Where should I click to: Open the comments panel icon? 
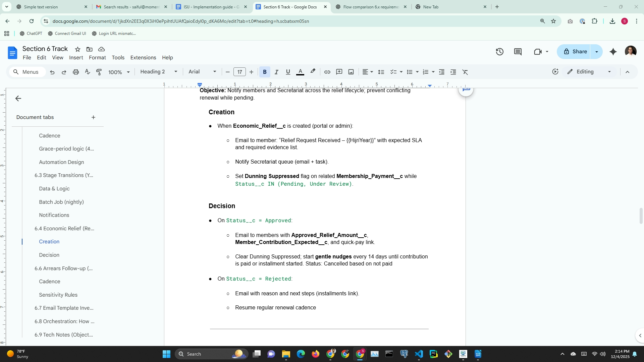(x=518, y=52)
